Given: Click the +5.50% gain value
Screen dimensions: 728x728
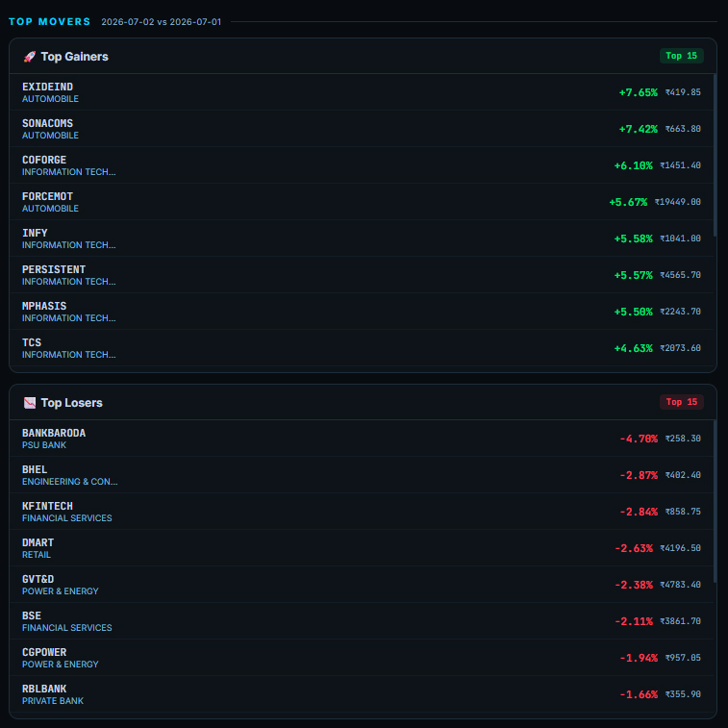Looking at the screenshot, I should click(x=634, y=312).
